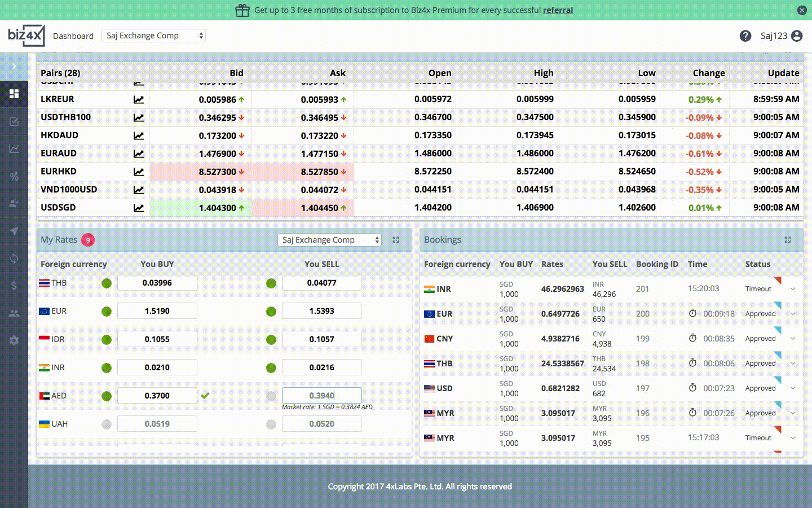
Task: Toggle EUR You BUY status dot
Action: click(x=107, y=312)
